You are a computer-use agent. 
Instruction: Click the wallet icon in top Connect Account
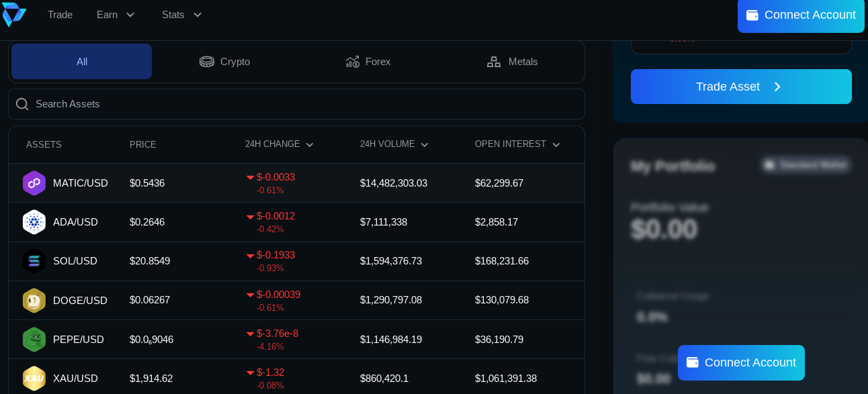pos(752,15)
